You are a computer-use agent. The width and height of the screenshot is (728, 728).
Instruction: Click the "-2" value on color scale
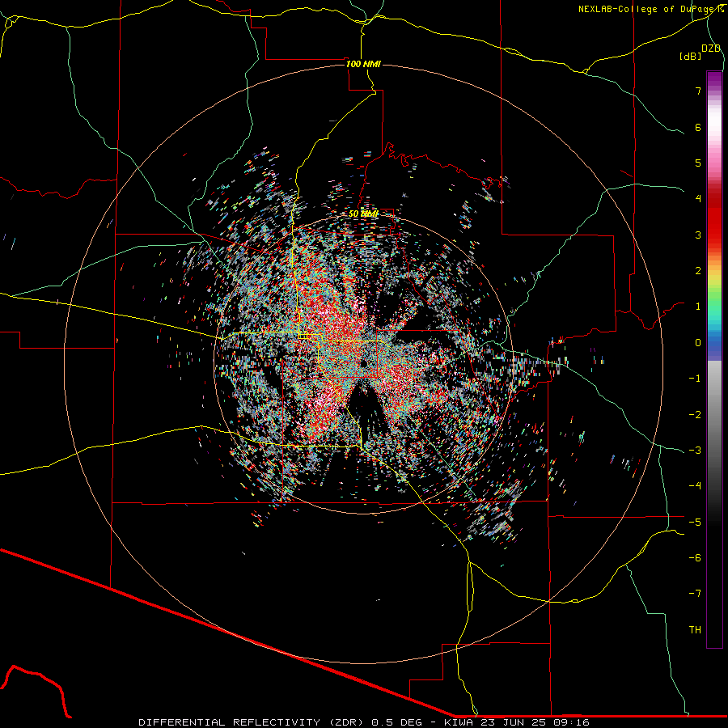point(695,414)
